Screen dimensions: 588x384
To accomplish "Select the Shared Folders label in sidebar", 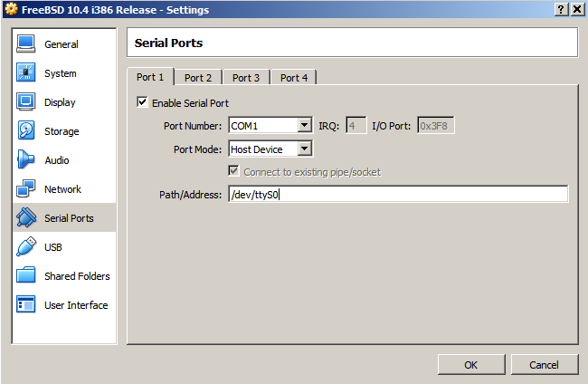I will pos(77,276).
